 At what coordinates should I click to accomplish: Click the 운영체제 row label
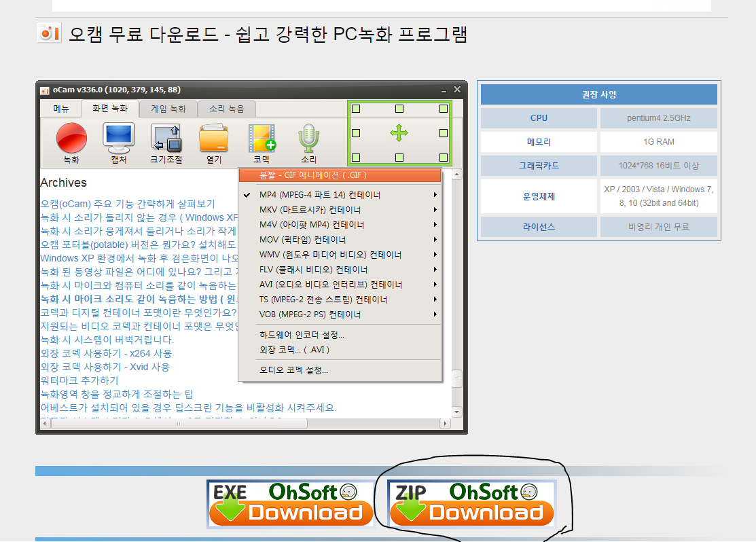[x=539, y=196]
